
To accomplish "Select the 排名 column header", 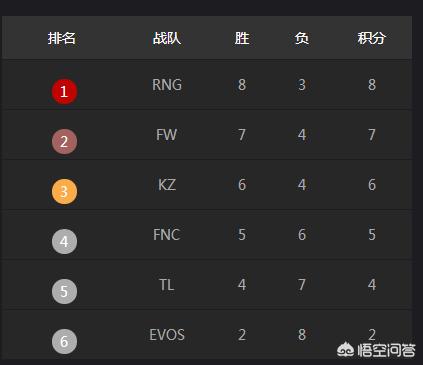I will click(x=62, y=38).
